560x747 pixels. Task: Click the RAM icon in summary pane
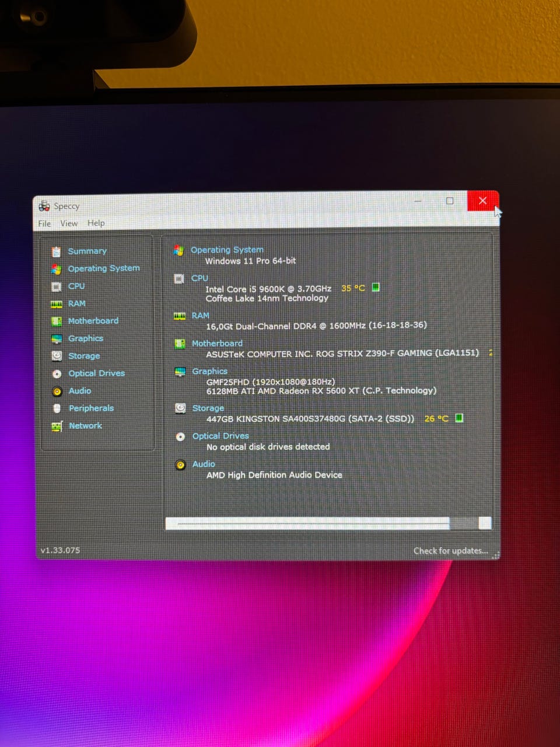click(x=180, y=316)
